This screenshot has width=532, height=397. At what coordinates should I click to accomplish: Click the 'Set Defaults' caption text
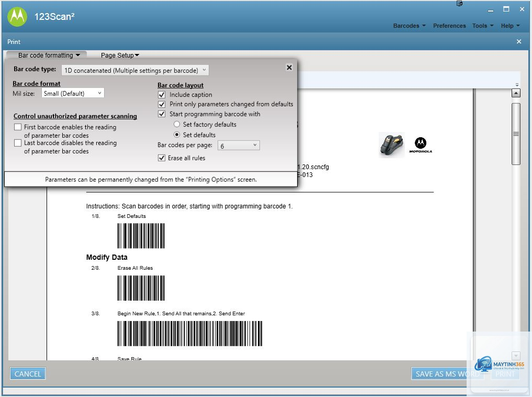point(132,216)
